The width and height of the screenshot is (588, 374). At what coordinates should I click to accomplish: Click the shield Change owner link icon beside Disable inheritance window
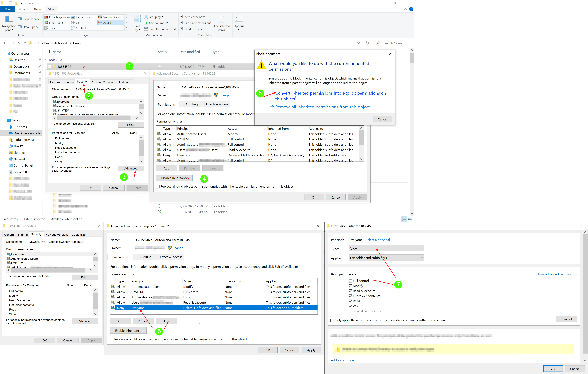(216, 95)
